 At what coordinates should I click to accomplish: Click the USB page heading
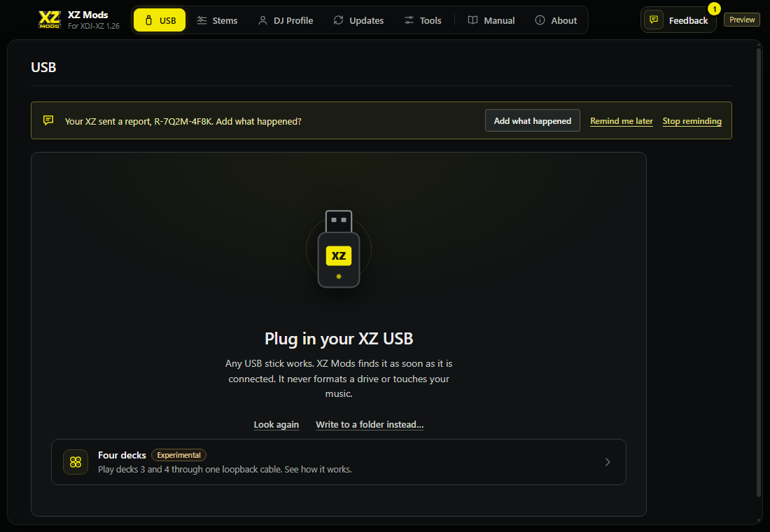43,67
